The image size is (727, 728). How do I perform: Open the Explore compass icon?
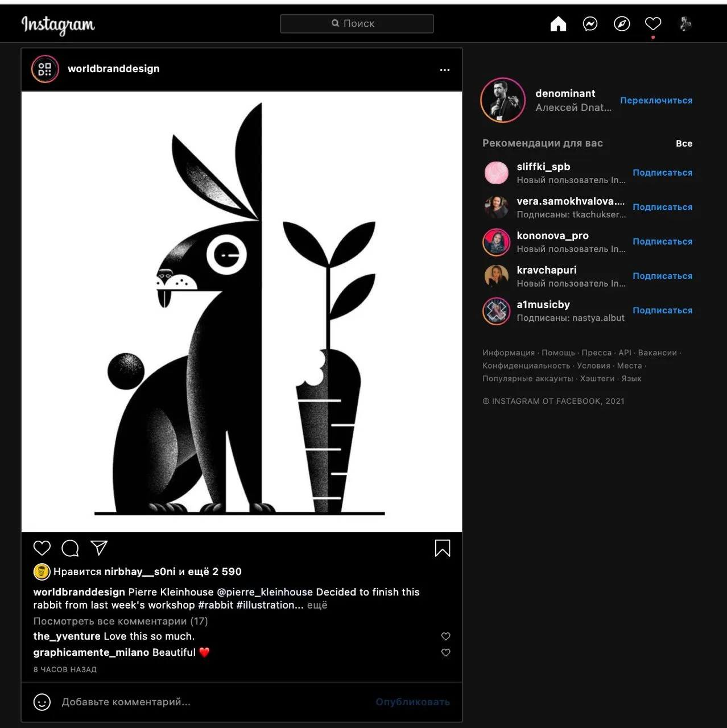tap(622, 24)
